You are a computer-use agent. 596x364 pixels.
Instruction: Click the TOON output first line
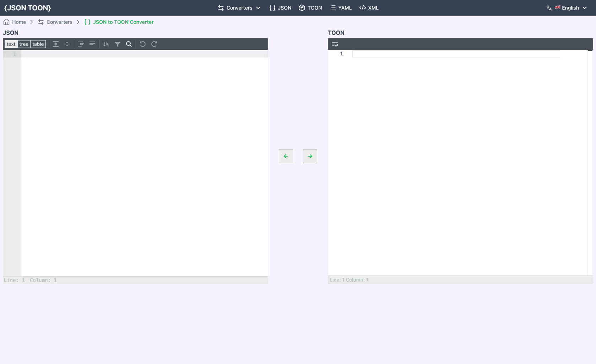(x=456, y=54)
